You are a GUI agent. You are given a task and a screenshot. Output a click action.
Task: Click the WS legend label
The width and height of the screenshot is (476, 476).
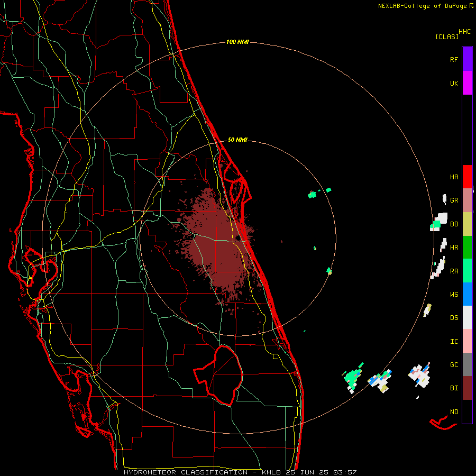pyautogui.click(x=454, y=295)
